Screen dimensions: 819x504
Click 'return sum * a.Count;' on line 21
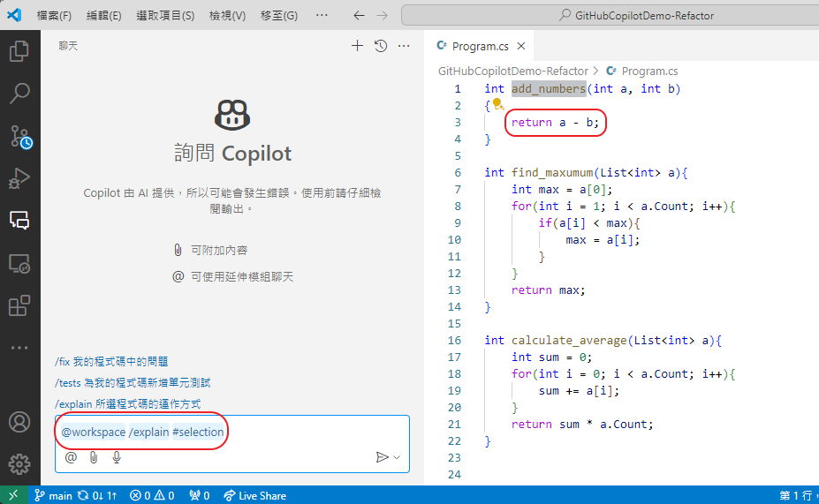coord(582,425)
